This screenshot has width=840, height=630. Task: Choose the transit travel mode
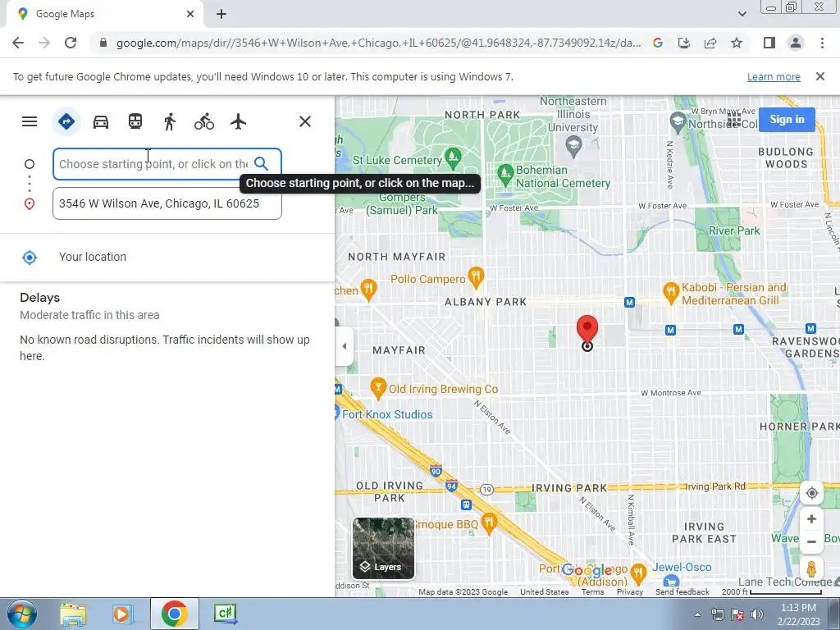[x=135, y=121]
